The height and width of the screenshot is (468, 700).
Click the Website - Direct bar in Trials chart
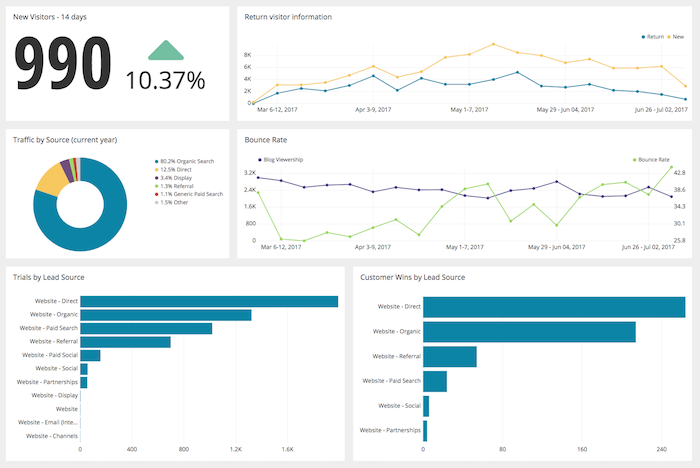[209, 301]
